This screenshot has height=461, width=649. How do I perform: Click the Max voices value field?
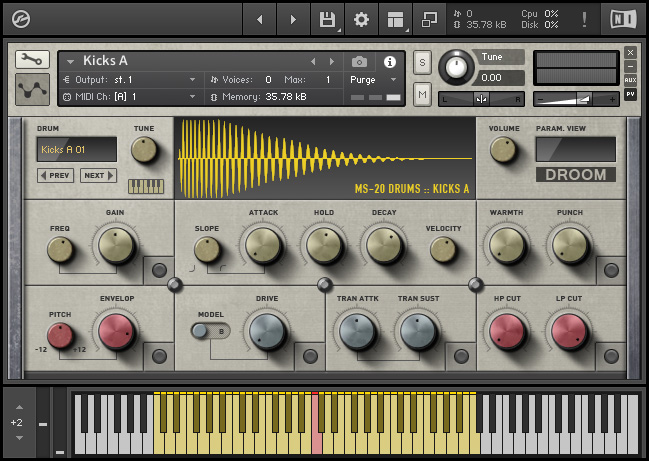(x=328, y=79)
